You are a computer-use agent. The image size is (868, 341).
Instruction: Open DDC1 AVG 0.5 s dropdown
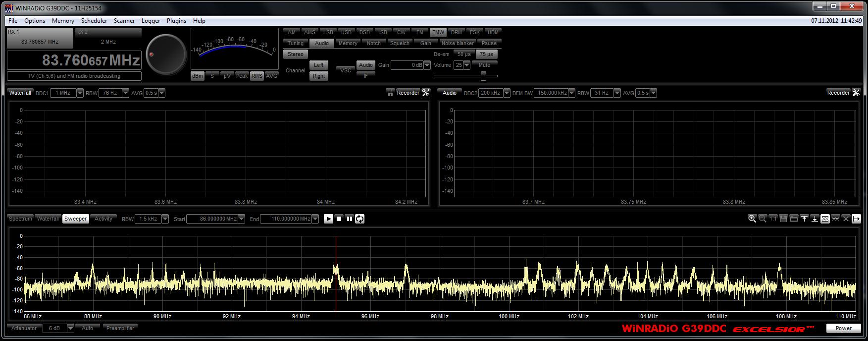(x=161, y=93)
